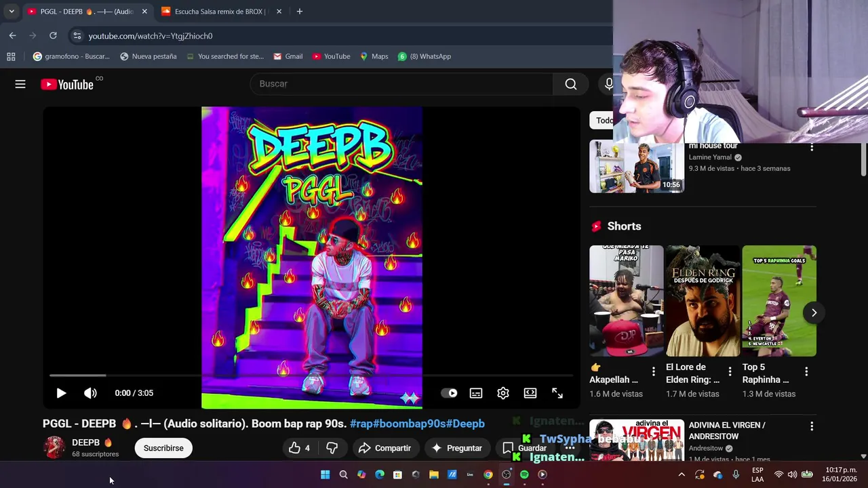Open the #rap#boombap90s#Deepb hashtag link
The width and height of the screenshot is (868, 488).
[x=417, y=424]
